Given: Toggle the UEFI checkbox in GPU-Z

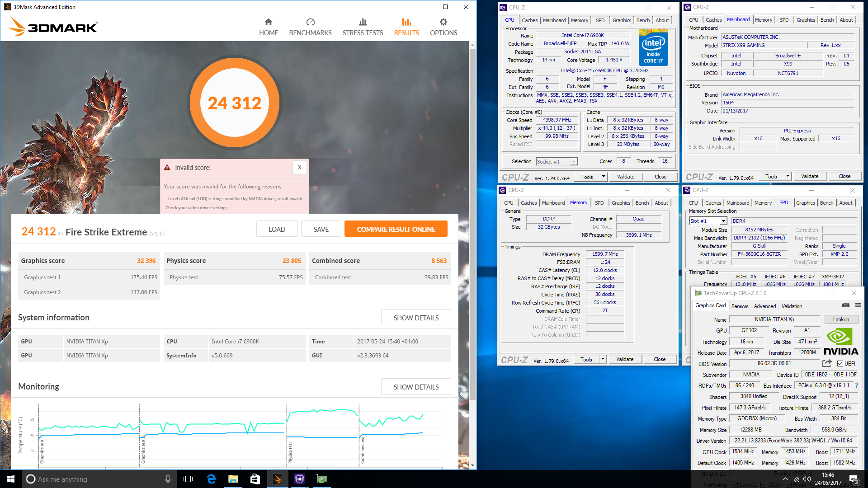Looking at the screenshot, I should 840,363.
